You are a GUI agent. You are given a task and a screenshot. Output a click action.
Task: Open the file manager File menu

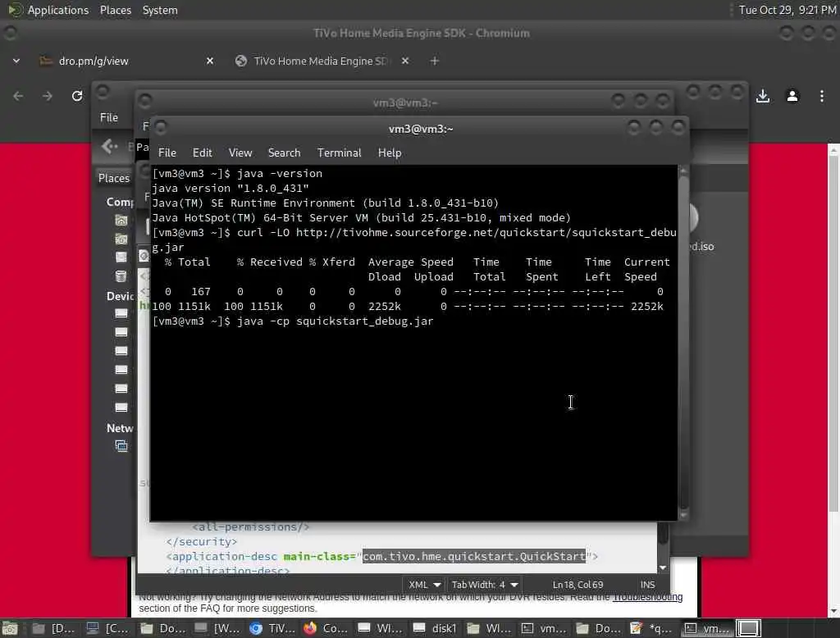point(109,117)
